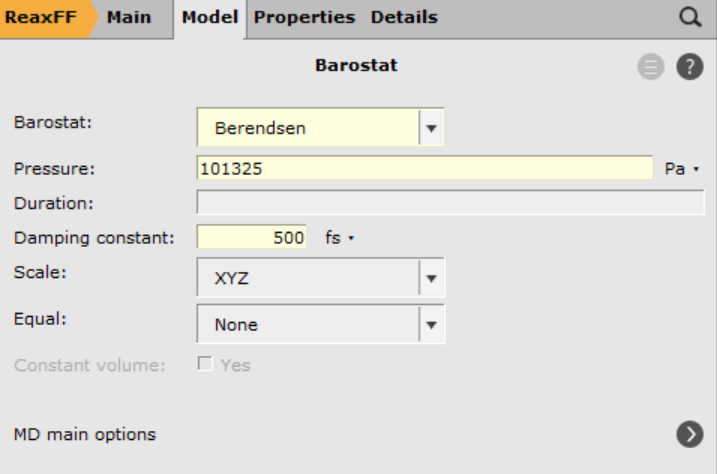This screenshot has width=717, height=474.
Task: Click the round panel menu icon
Action: click(x=651, y=68)
